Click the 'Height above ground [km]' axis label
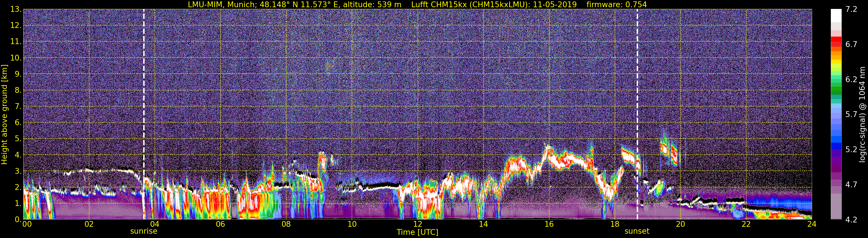868x238 pixels. (4, 115)
